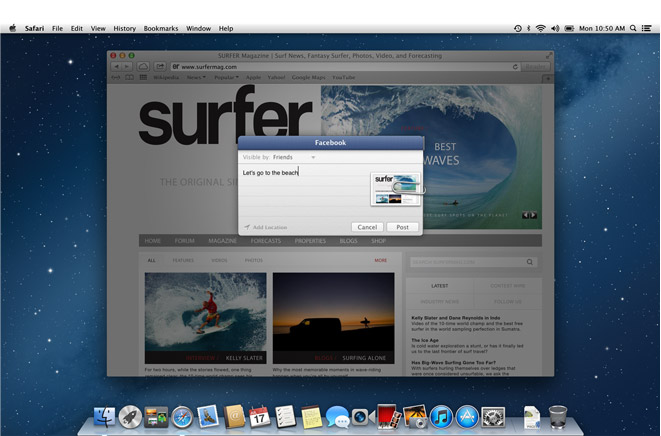Open Bookmarks book icon in bookmarks bar

[129, 78]
